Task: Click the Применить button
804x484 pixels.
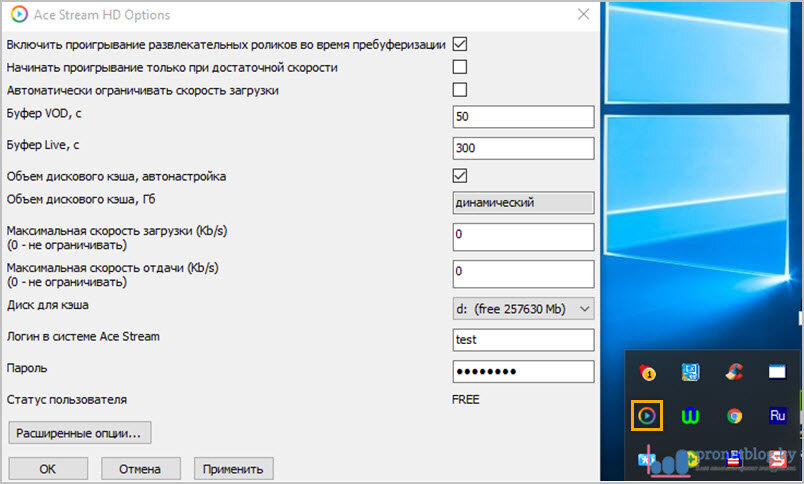Action: click(x=233, y=469)
